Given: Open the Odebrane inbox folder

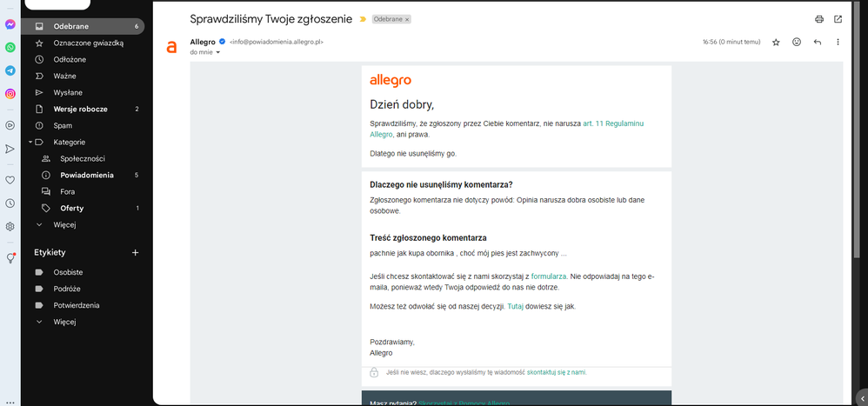Looking at the screenshot, I should 83,26.
